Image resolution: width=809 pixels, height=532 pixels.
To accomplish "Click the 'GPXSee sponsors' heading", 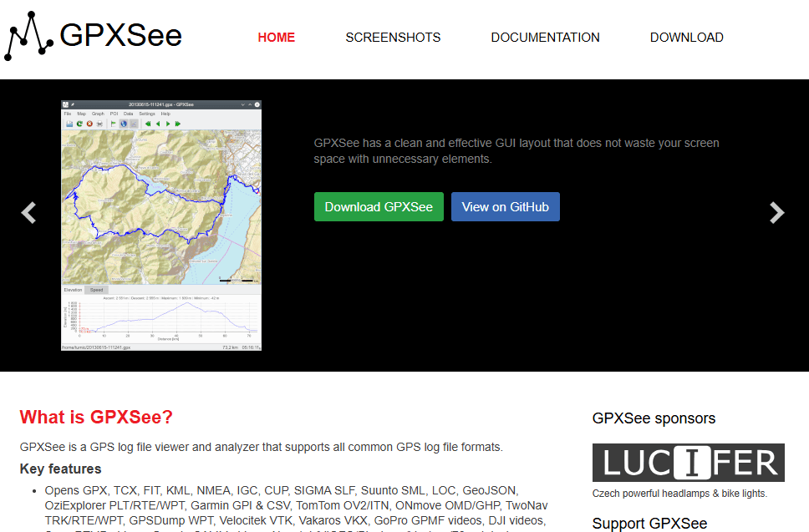I will point(654,418).
